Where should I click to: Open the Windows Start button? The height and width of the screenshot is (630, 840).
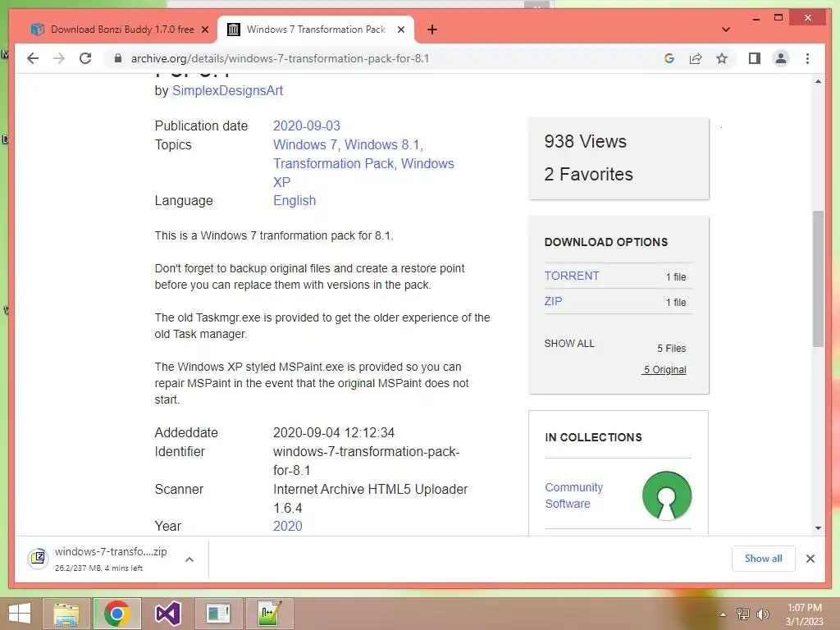tap(20, 614)
